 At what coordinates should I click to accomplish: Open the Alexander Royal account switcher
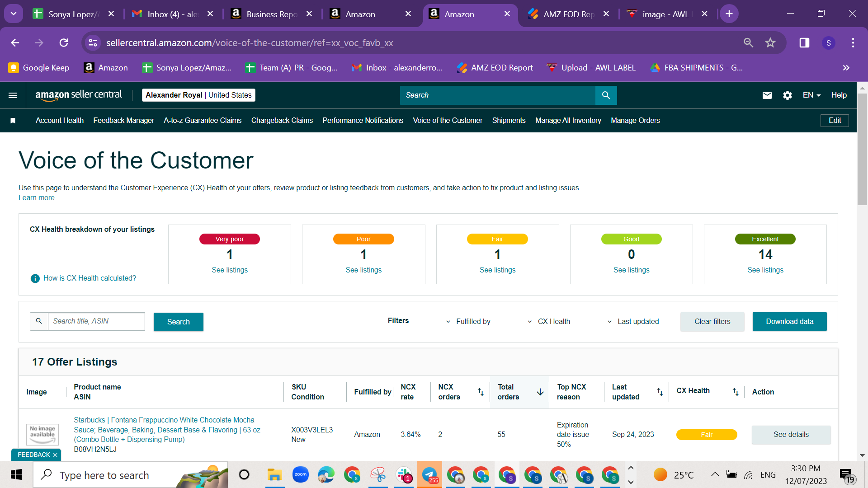(x=198, y=95)
